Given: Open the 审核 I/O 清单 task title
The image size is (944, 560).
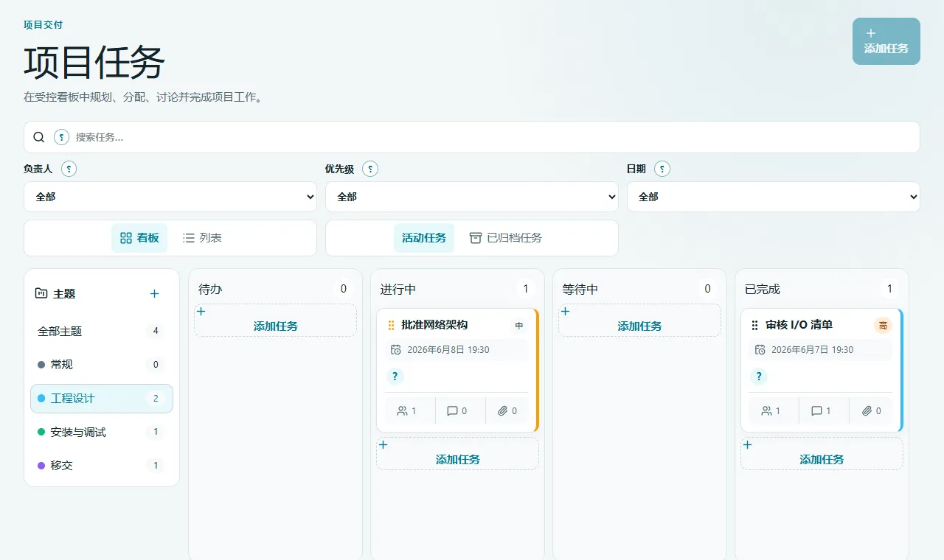Looking at the screenshot, I should click(799, 325).
